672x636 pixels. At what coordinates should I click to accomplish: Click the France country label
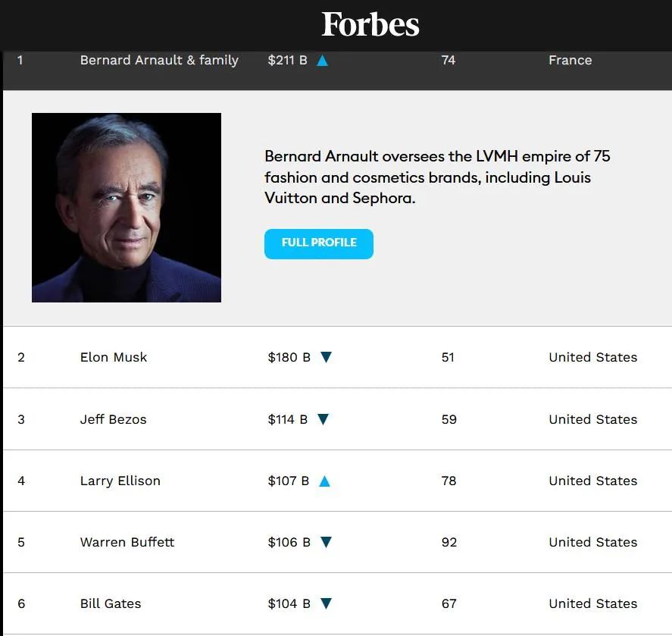[570, 60]
